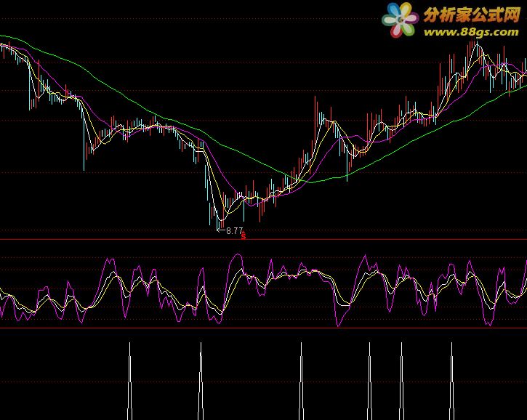Click the leftmost white signal spike
The image size is (527, 420).
pyautogui.click(x=129, y=381)
